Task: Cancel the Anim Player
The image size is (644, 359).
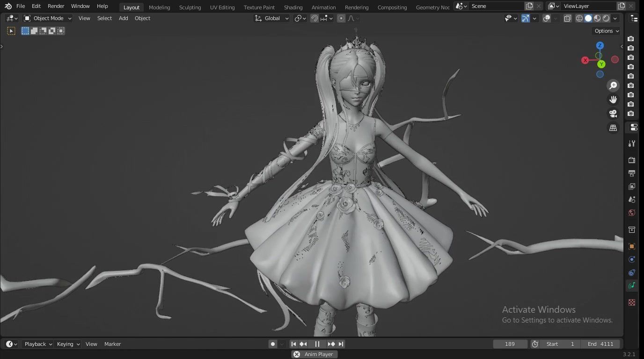Action: coord(297,354)
